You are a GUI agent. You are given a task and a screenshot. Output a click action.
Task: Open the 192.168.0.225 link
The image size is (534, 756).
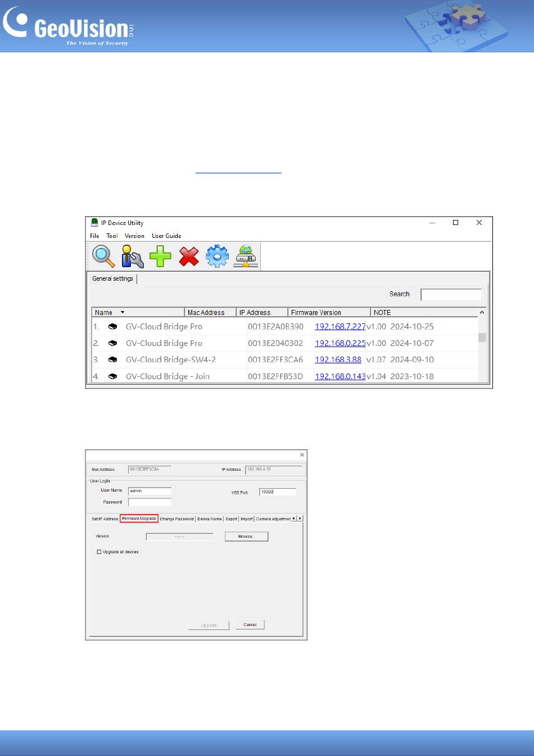coord(340,343)
